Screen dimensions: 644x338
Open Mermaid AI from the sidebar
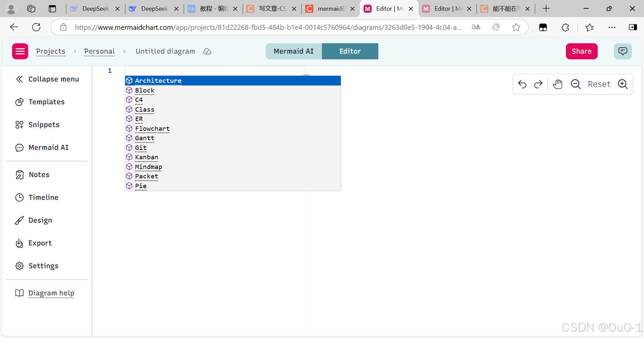tap(42, 148)
